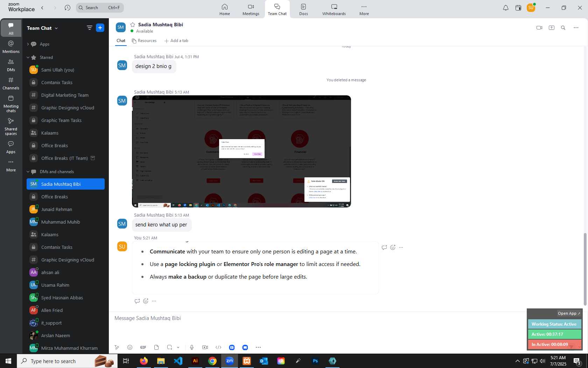Switch to the Home tab

click(225, 9)
